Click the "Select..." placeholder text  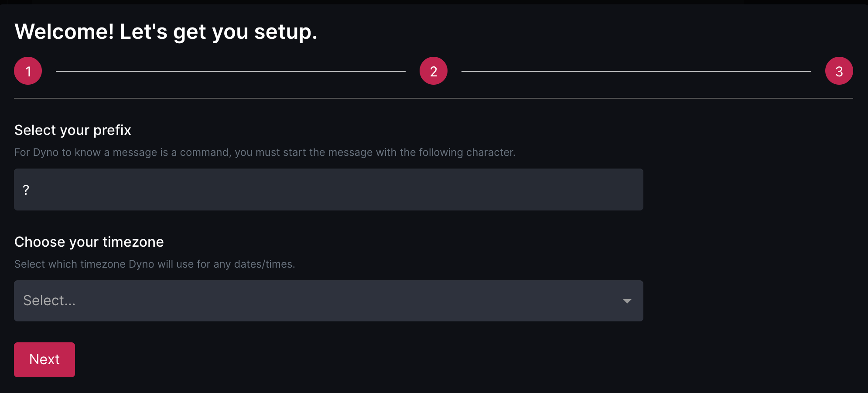[49, 300]
